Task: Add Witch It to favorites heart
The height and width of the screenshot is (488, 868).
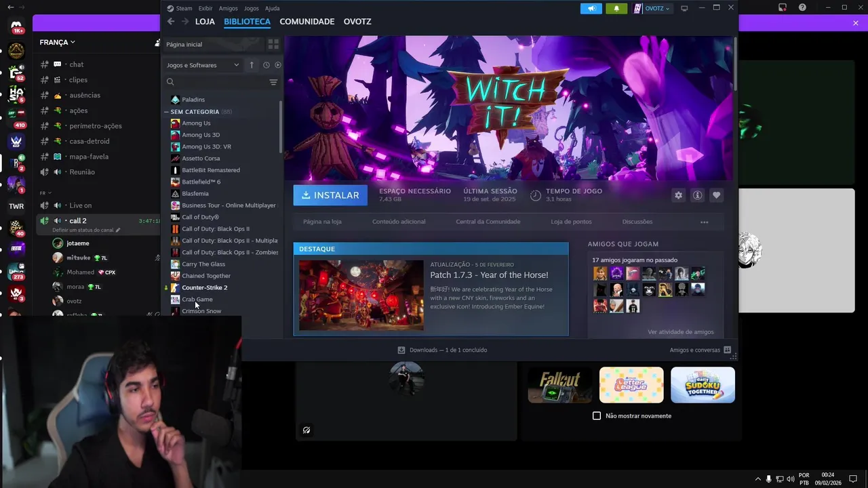Action: pos(716,195)
